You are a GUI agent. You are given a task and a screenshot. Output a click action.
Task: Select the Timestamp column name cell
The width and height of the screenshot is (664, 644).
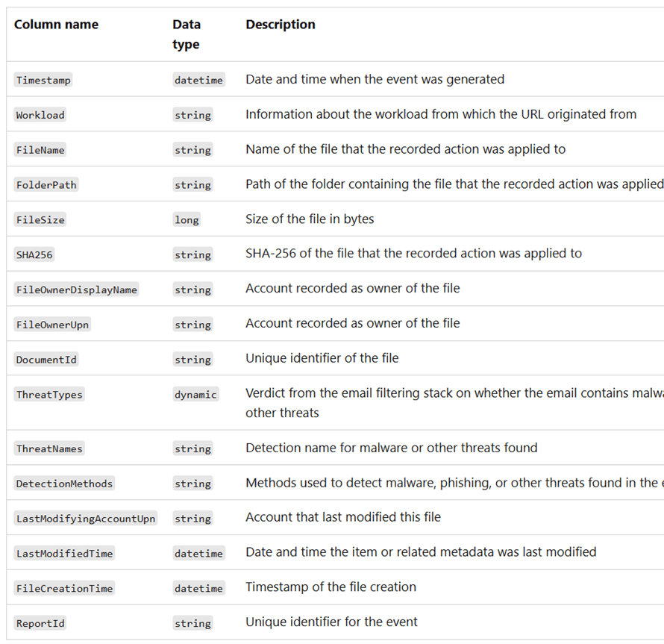43,80
